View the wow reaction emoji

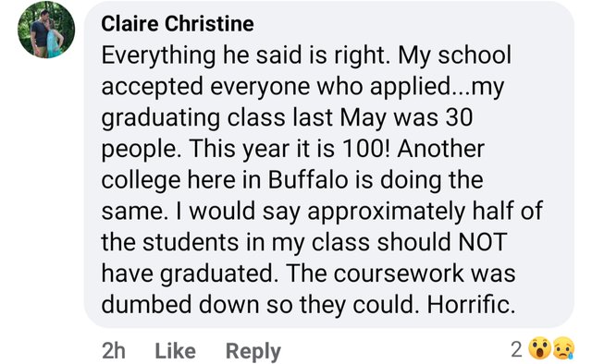(539, 348)
